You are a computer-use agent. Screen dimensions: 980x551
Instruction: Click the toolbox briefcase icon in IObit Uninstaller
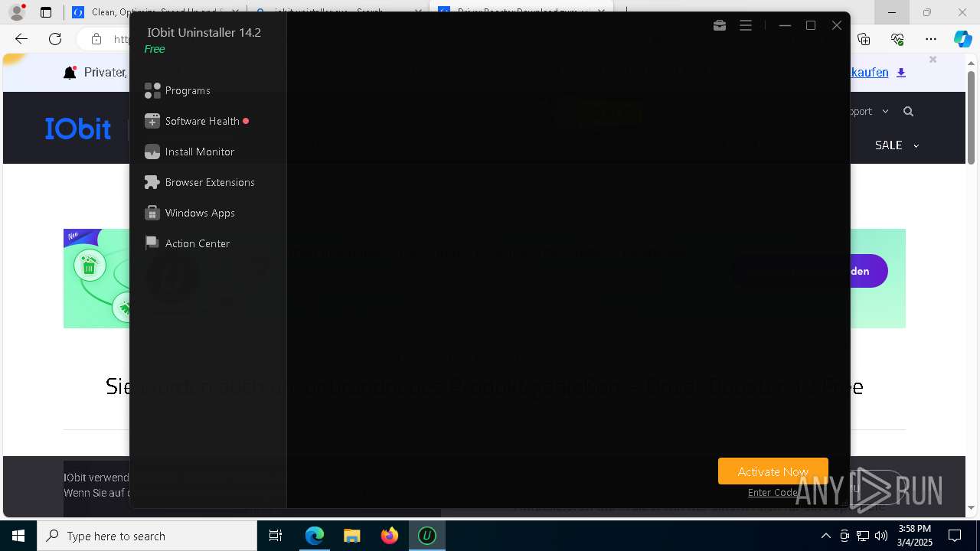coord(720,25)
